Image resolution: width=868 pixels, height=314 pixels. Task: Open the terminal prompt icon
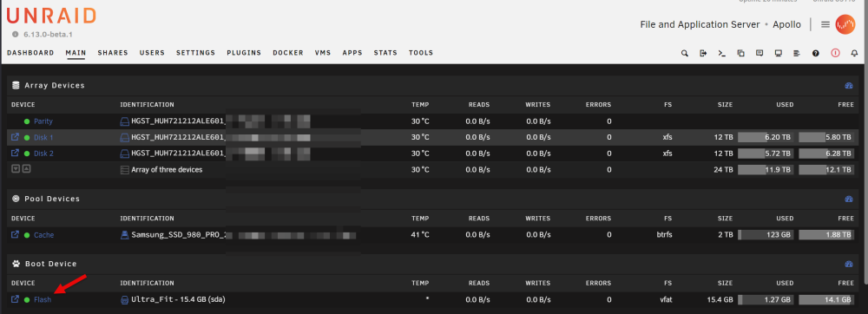coord(722,53)
